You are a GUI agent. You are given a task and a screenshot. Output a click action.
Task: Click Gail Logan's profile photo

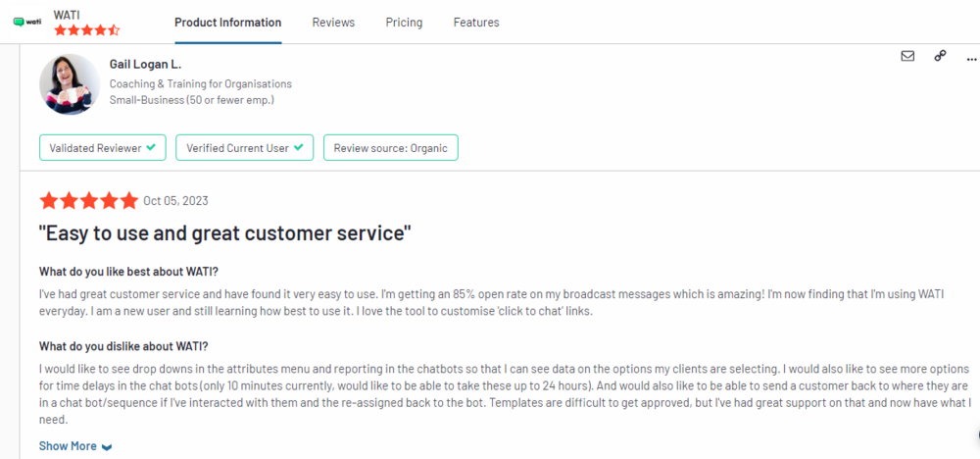click(70, 83)
